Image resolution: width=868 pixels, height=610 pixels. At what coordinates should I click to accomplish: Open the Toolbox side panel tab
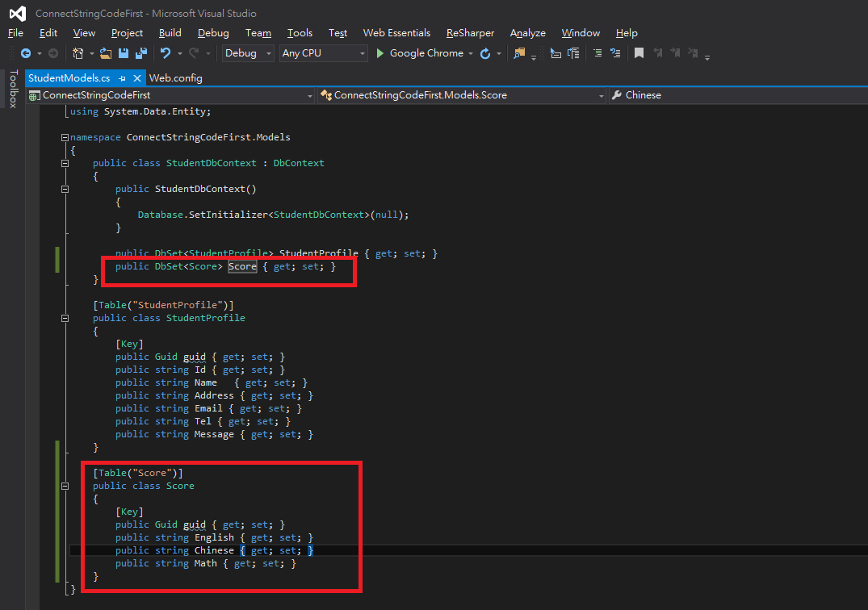tap(14, 89)
